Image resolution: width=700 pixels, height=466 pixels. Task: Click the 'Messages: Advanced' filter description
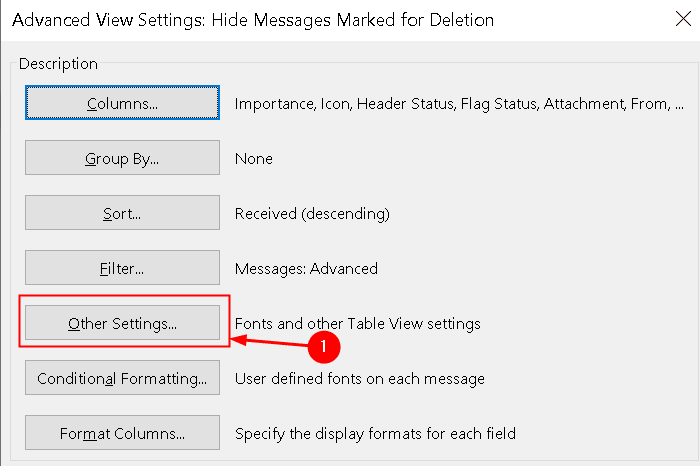(x=306, y=269)
